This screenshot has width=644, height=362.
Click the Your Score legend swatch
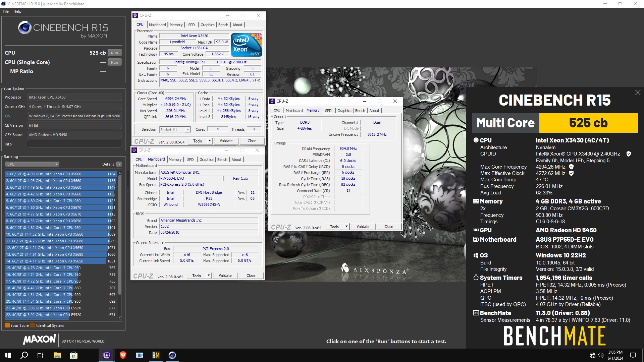pos(7,325)
